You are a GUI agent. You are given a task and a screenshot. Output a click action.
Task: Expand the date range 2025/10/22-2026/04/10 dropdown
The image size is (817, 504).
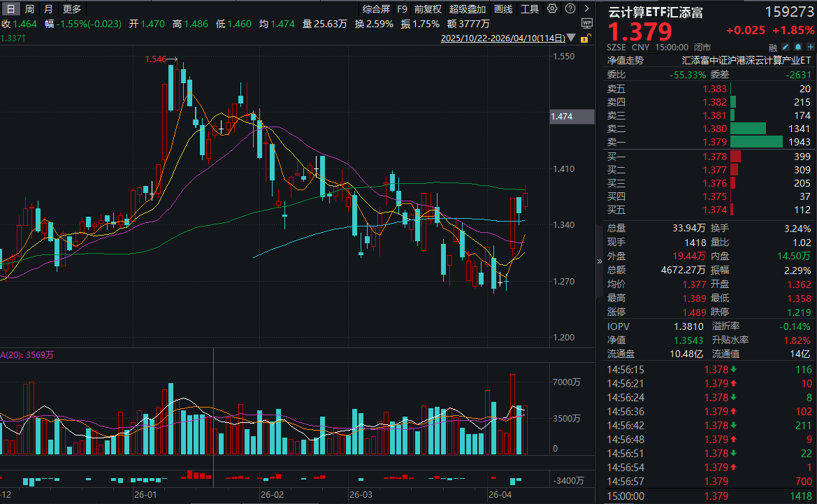[x=503, y=38]
